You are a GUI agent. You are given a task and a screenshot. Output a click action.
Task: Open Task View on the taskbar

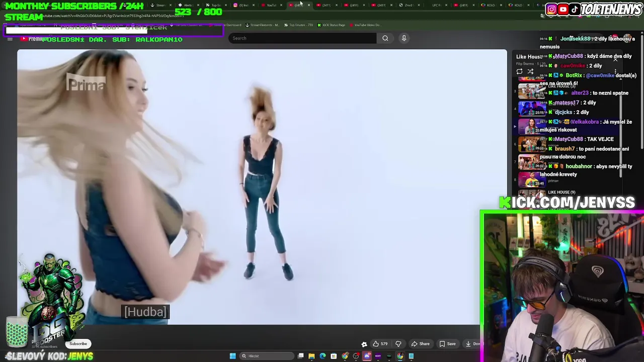click(300, 356)
